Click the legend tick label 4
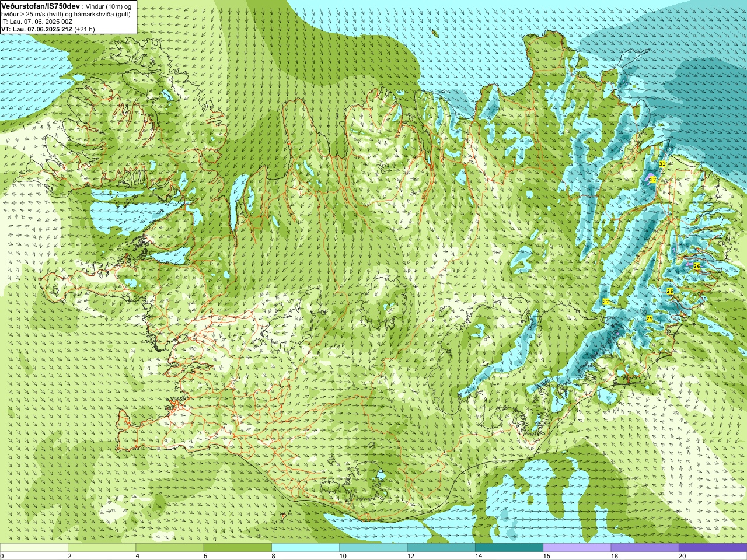 click(x=137, y=556)
